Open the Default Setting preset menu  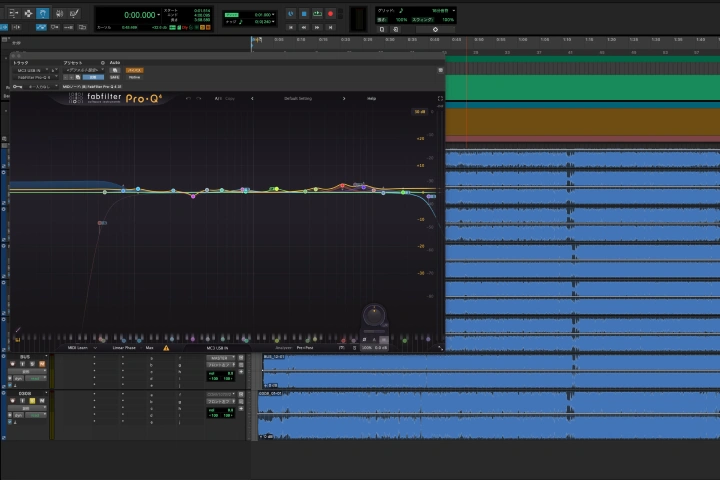click(298, 99)
